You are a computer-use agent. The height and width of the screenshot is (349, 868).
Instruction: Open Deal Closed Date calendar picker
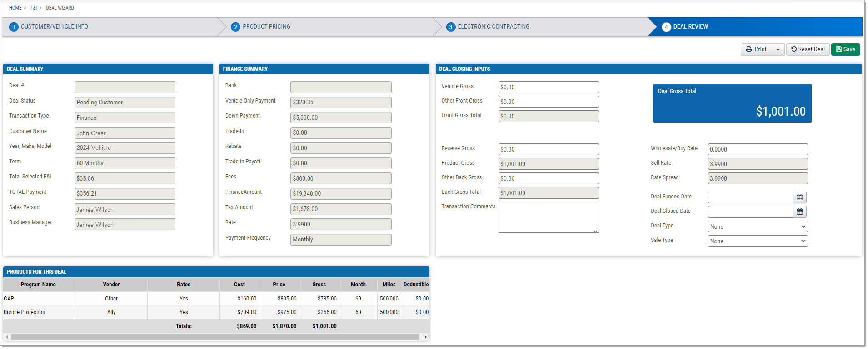coord(799,212)
